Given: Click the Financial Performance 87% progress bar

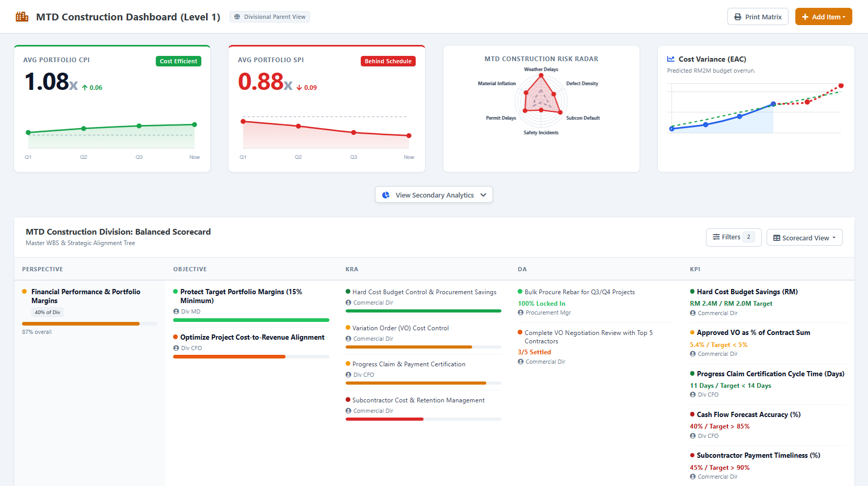Looking at the screenshot, I should click(89, 324).
